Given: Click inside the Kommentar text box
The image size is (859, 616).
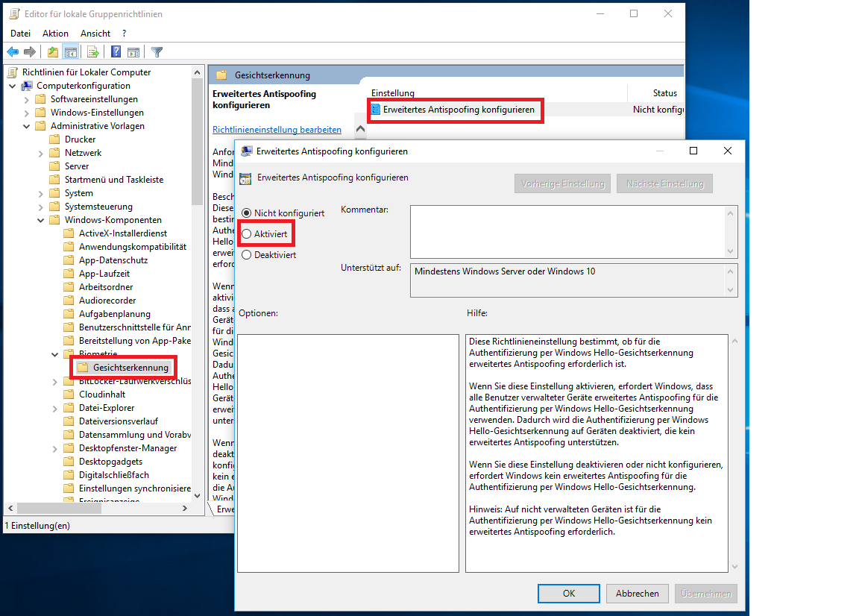Looking at the screenshot, I should point(567,232).
